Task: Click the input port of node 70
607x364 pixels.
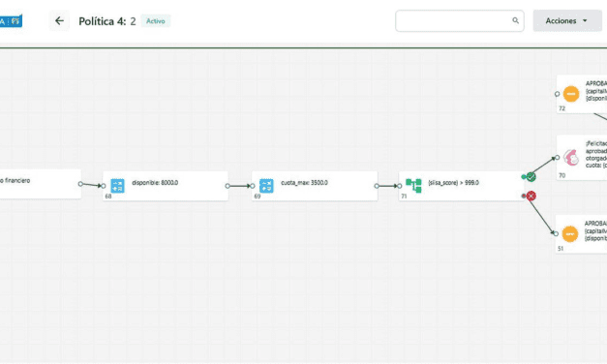Action: [x=557, y=157]
